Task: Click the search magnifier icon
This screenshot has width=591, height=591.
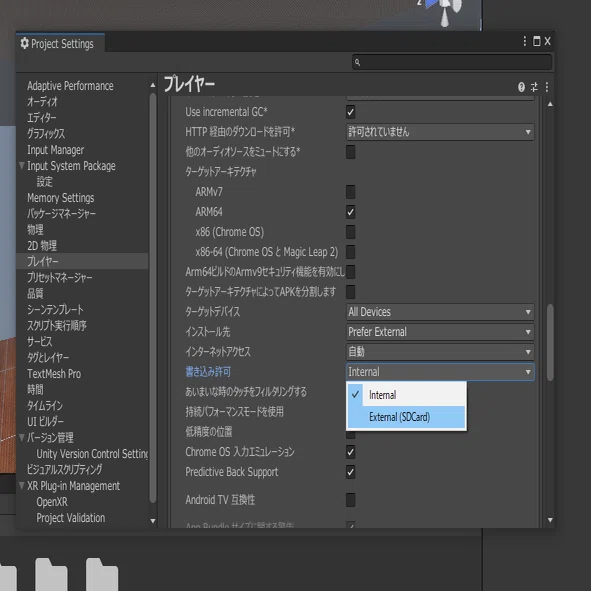Action: 357,62
